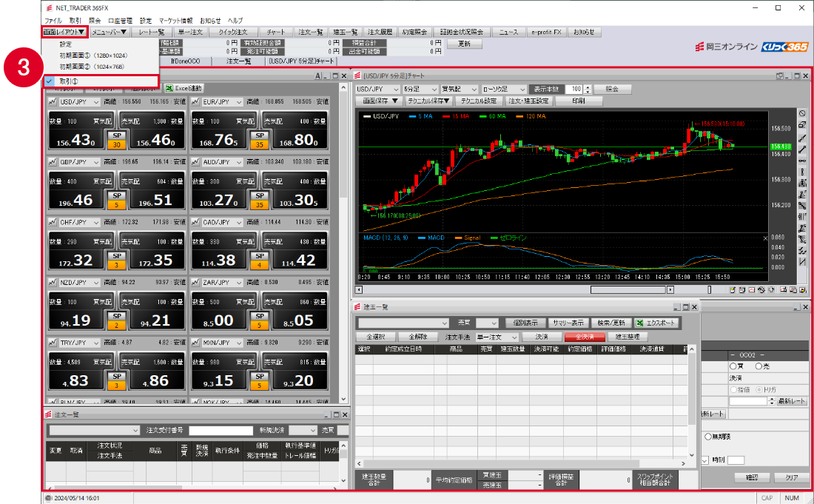Select the 無期限 radio button

pos(708,437)
